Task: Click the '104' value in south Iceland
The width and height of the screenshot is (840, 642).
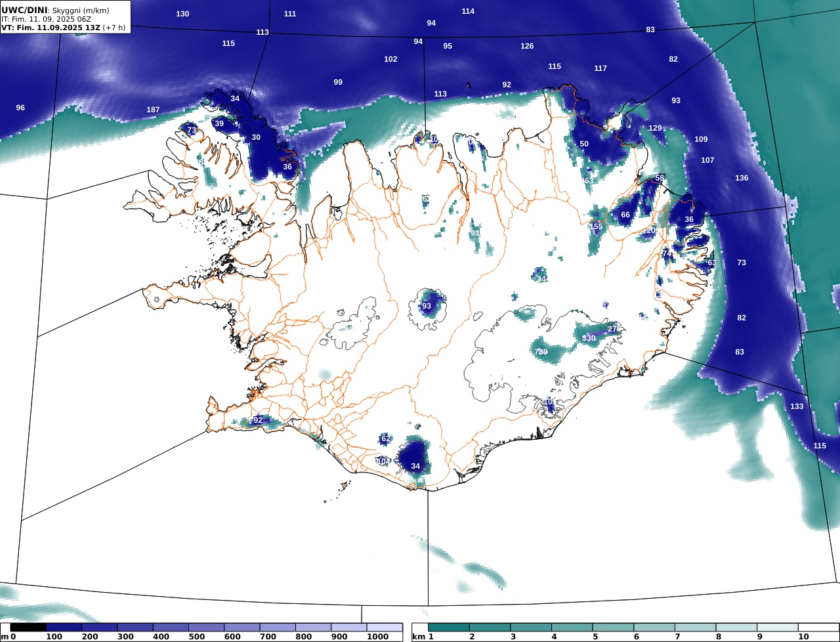Action: (x=383, y=462)
